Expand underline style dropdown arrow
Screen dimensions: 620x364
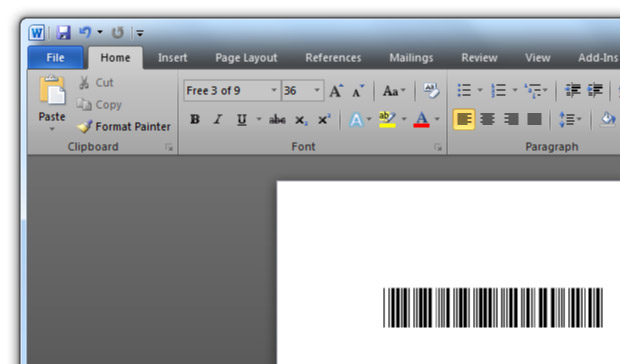point(259,119)
